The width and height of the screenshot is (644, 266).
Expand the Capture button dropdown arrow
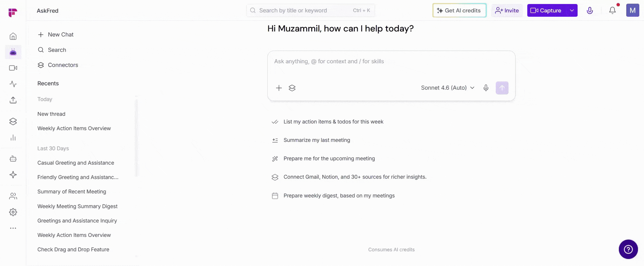[572, 10]
